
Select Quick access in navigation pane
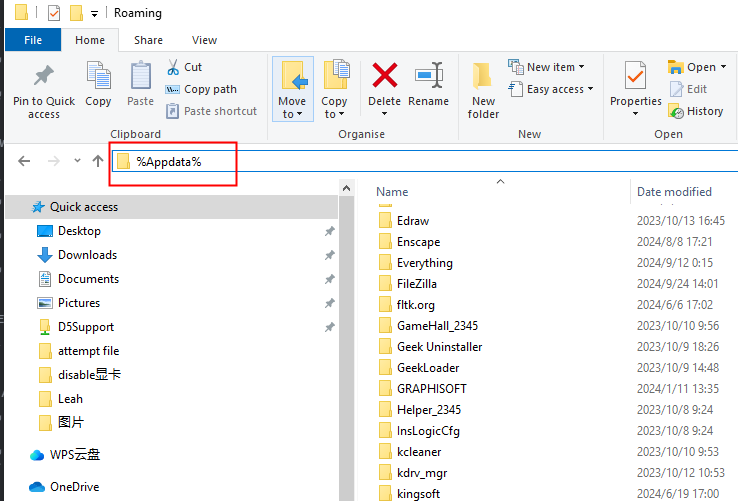(x=171, y=207)
